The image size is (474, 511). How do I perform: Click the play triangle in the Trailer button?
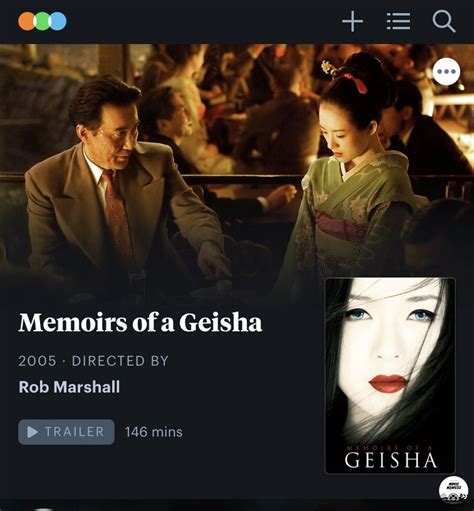[32, 432]
